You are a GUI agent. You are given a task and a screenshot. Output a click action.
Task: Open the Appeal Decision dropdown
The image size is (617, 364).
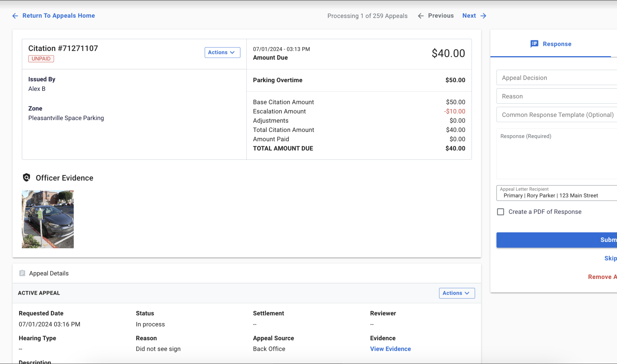pyautogui.click(x=557, y=78)
